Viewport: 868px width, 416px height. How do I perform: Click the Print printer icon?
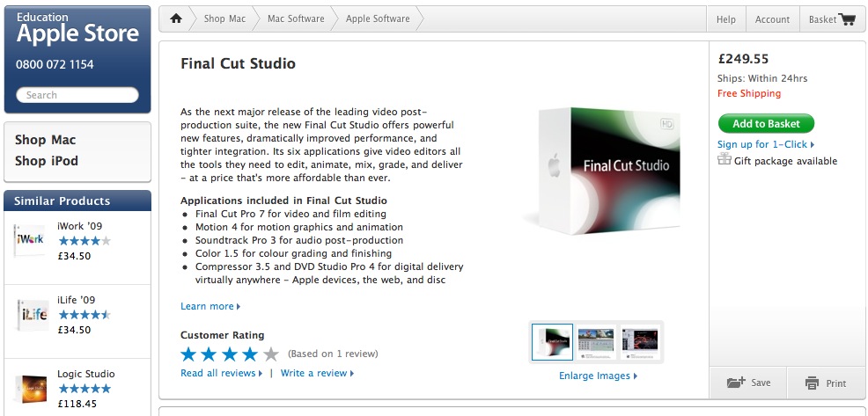(x=812, y=383)
